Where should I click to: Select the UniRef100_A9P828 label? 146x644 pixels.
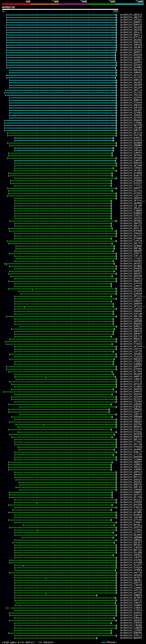click(131, 45)
